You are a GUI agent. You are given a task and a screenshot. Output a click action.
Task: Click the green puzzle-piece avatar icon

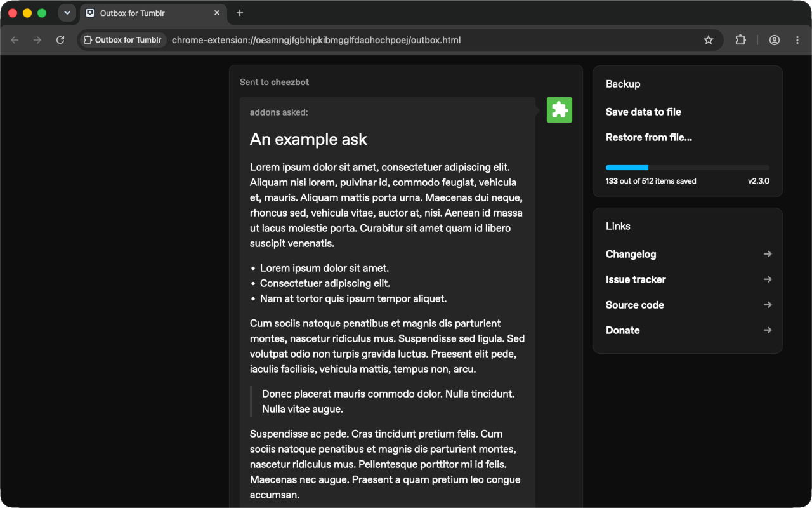tap(560, 110)
